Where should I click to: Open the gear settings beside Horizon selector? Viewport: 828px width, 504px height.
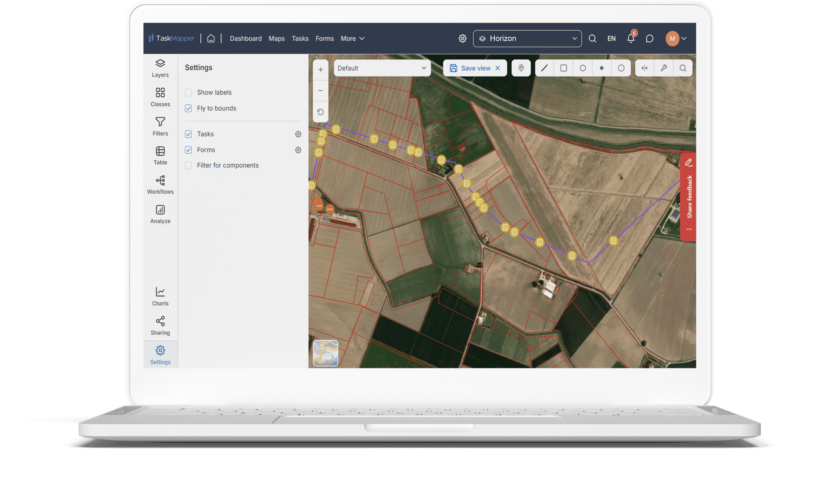[462, 38]
